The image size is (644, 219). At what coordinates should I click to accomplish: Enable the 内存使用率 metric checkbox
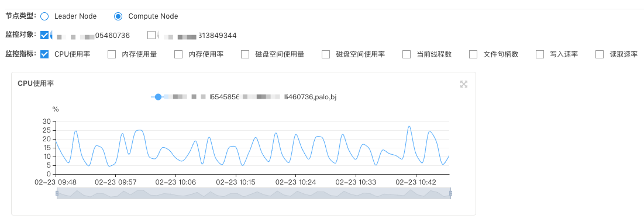[x=178, y=54]
